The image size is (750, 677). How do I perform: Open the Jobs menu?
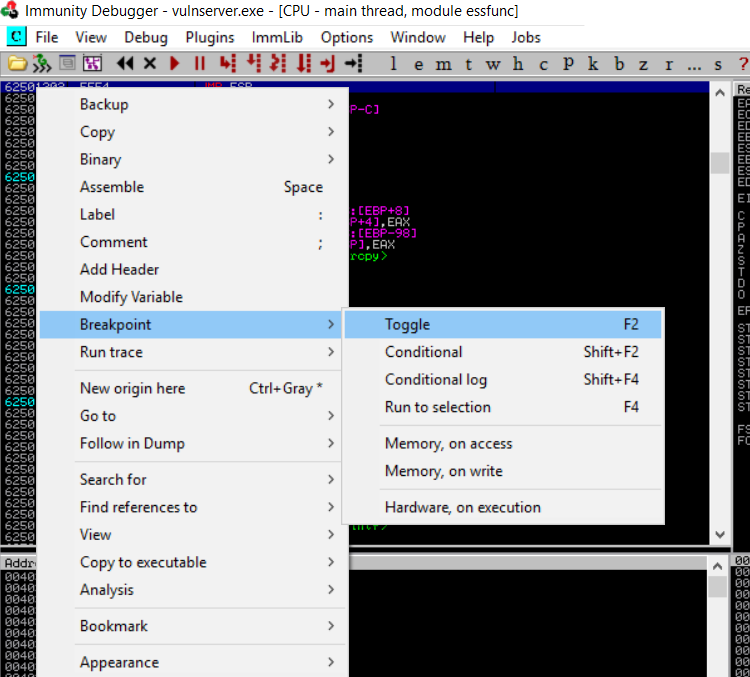point(526,37)
